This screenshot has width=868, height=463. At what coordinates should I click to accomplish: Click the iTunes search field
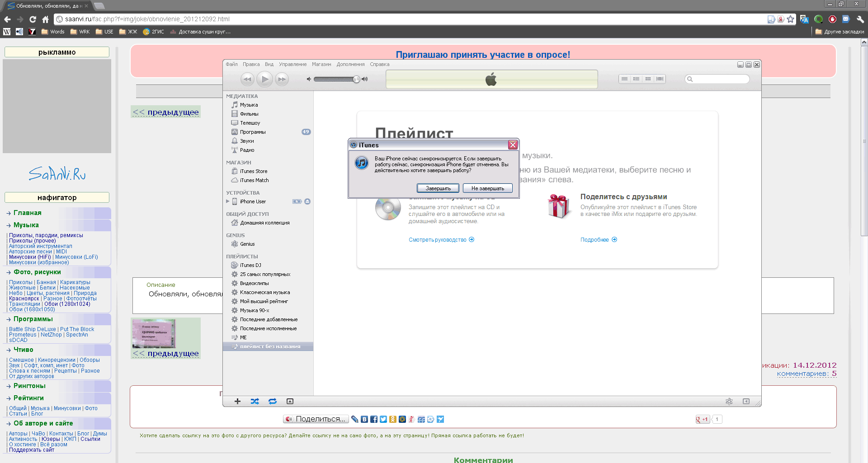pos(717,79)
